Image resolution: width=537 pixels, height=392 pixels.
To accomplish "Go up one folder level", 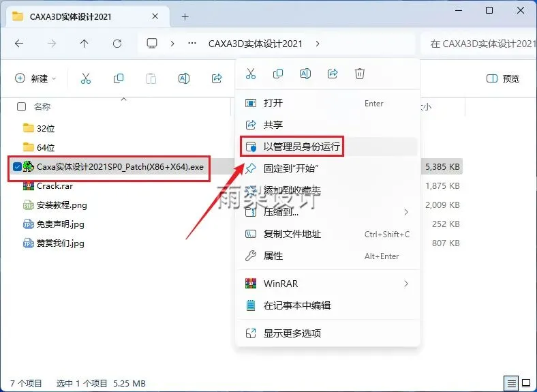I will [x=85, y=44].
